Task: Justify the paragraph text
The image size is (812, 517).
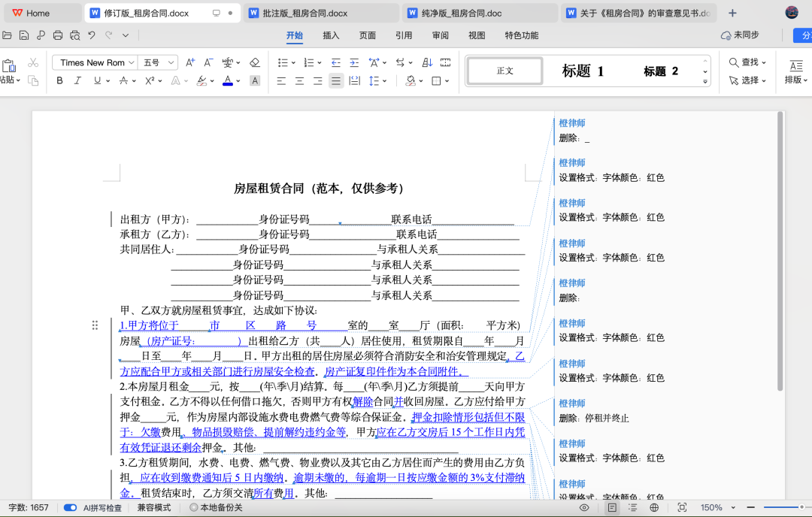Action: tap(336, 80)
